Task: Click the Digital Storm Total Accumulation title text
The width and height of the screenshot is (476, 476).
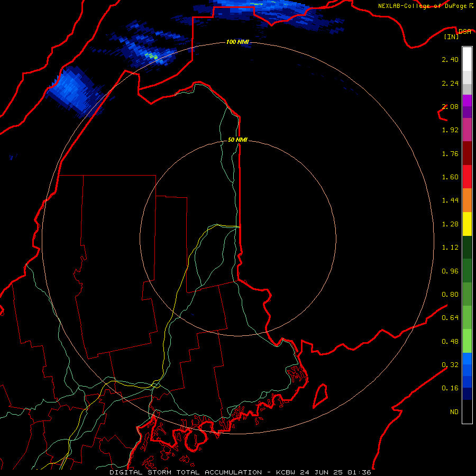Action: click(186, 472)
